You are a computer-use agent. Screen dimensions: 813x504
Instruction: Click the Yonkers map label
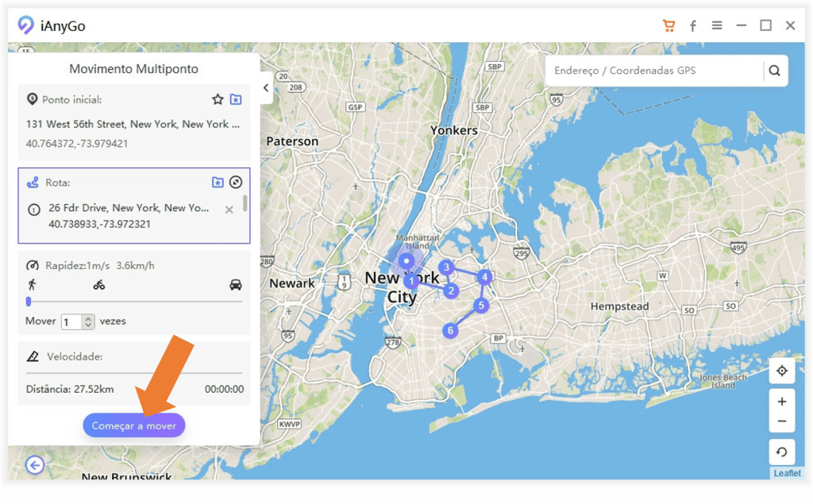pos(453,130)
